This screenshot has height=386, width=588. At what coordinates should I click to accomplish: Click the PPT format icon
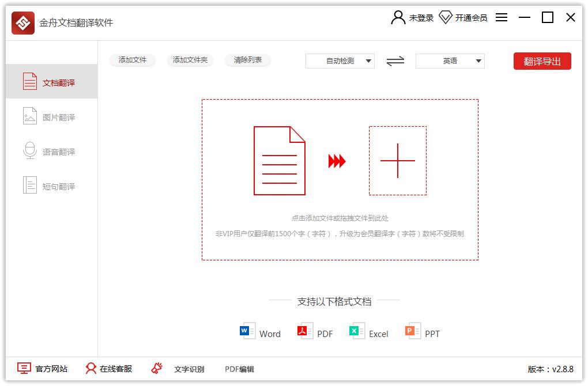coord(409,331)
